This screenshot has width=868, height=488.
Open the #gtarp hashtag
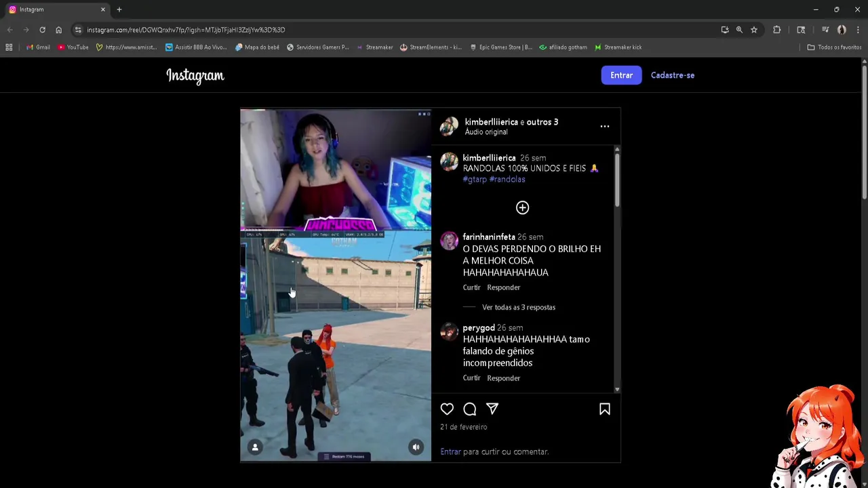(x=475, y=180)
